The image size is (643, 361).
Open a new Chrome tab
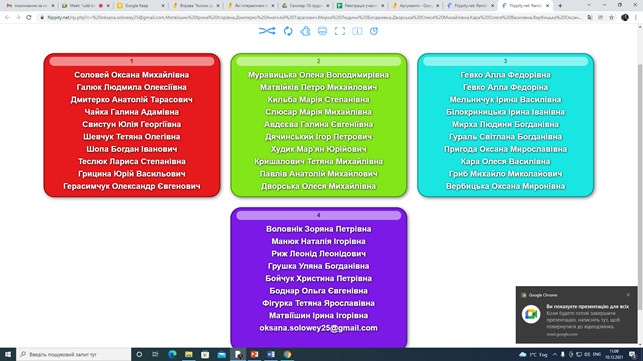point(560,6)
